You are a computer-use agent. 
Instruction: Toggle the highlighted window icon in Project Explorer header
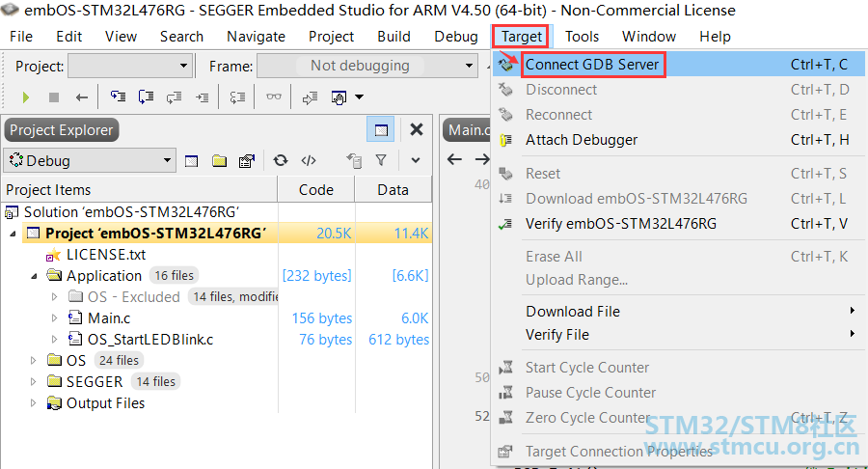[381, 130]
